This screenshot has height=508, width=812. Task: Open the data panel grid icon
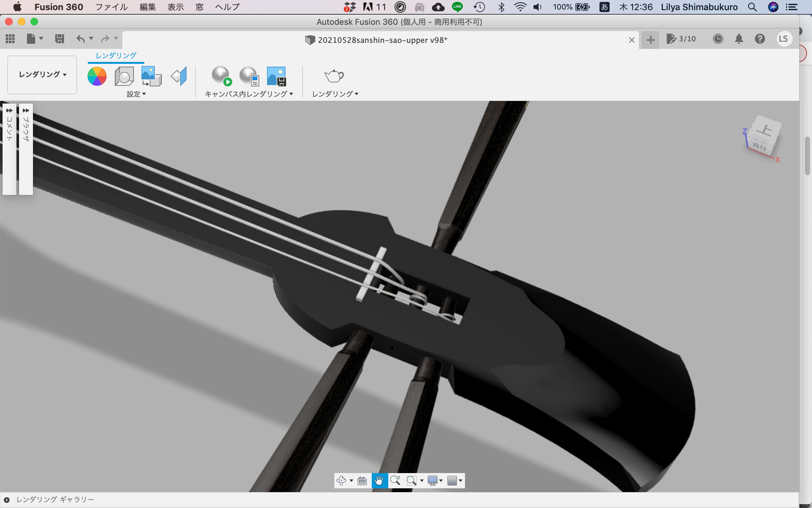click(10, 39)
